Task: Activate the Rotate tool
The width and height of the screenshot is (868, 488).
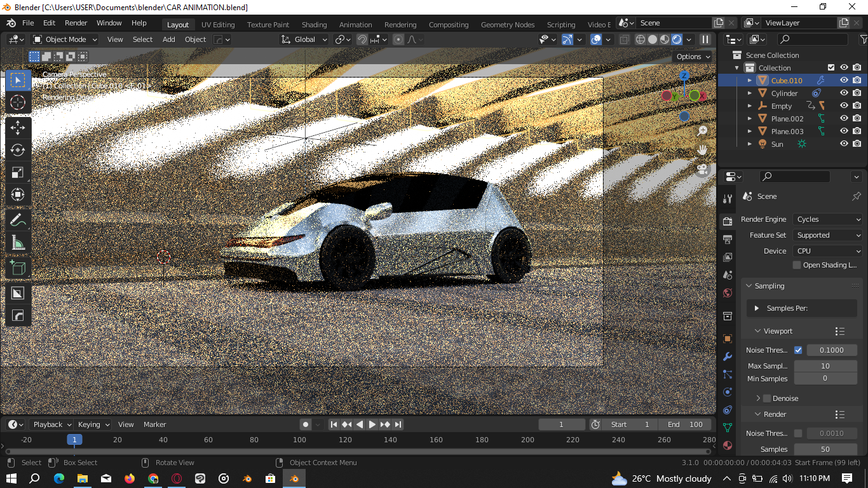Action: click(x=18, y=150)
